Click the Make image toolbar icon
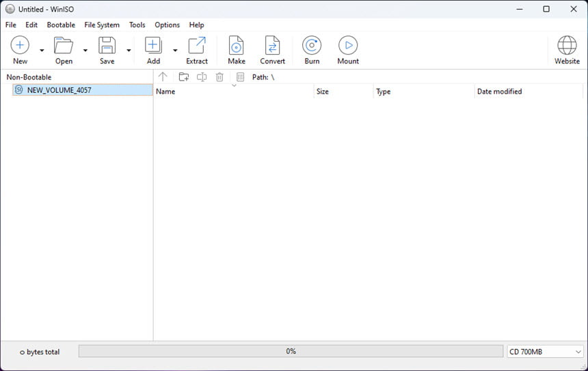Screen dimensions: 588x371 click(x=237, y=45)
